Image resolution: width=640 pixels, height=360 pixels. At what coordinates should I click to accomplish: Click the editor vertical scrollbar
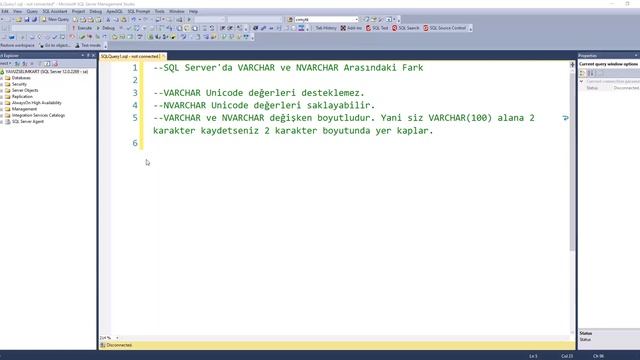click(x=572, y=163)
